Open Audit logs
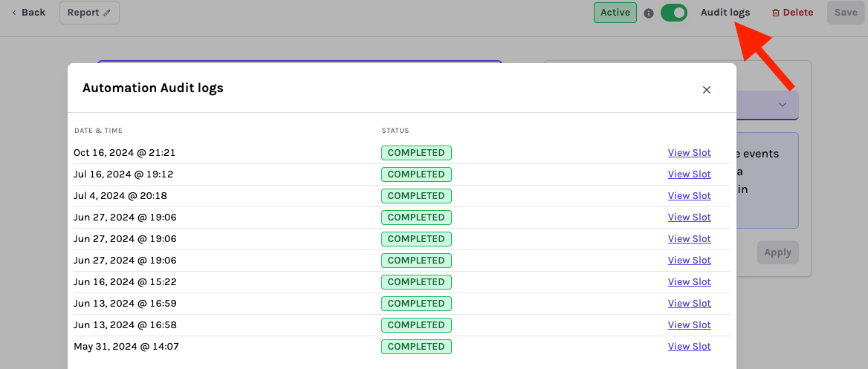Image resolution: width=868 pixels, height=369 pixels. pos(725,13)
